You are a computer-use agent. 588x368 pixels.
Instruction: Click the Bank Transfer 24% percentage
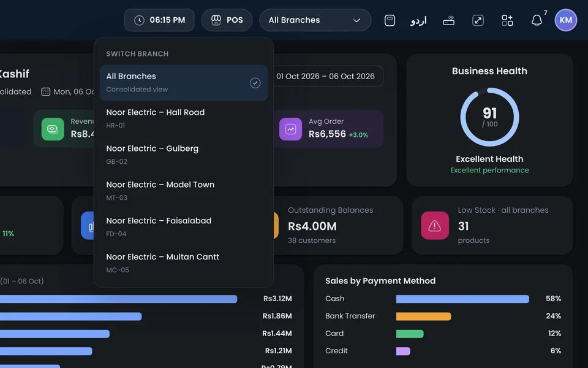point(554,316)
